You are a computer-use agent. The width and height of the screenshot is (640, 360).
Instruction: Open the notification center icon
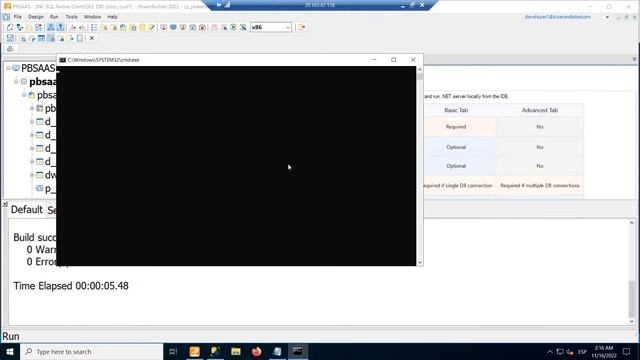627,351
